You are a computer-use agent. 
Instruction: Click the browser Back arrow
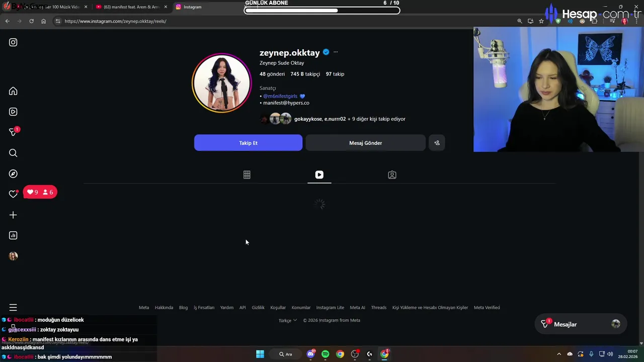[x=7, y=21]
